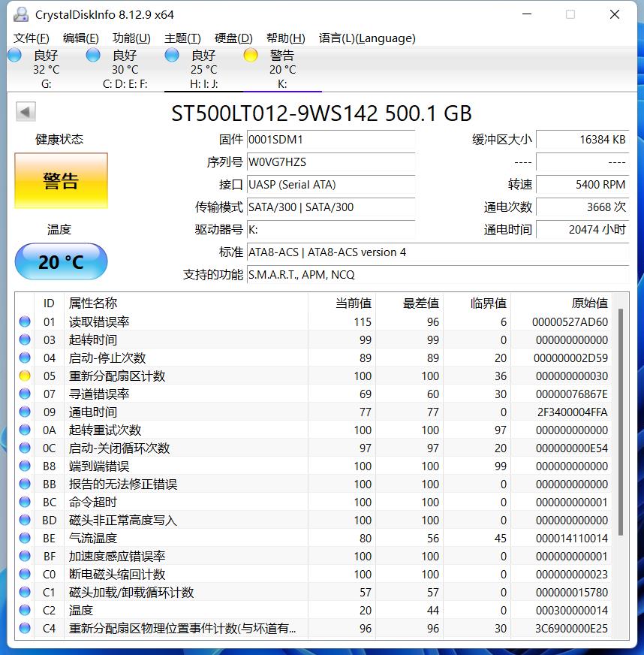Click the 最差值 column header
The height and width of the screenshot is (655, 644).
pyautogui.click(x=409, y=303)
